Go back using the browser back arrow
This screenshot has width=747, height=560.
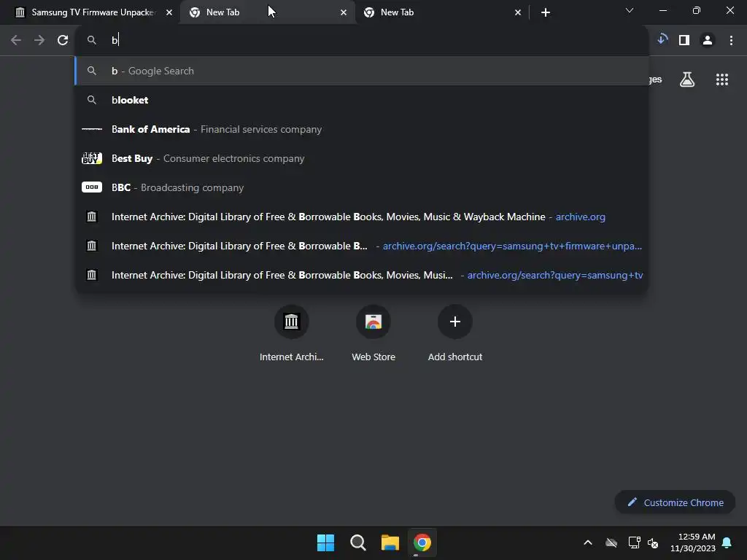click(x=16, y=40)
